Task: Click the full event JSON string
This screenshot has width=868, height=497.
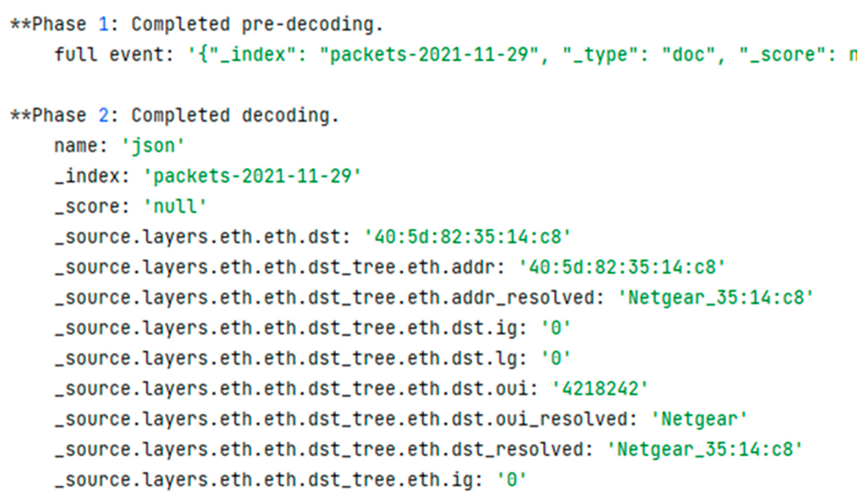Action: coord(522,55)
